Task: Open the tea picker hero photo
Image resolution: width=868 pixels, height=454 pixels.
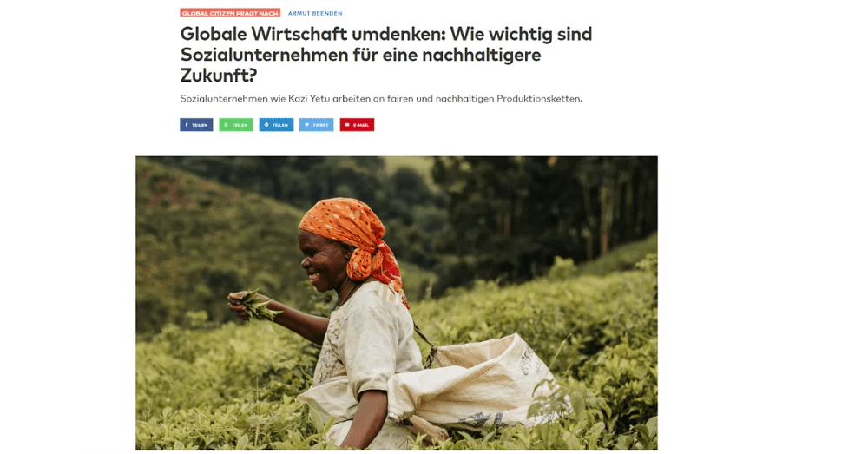Action: [x=397, y=302]
